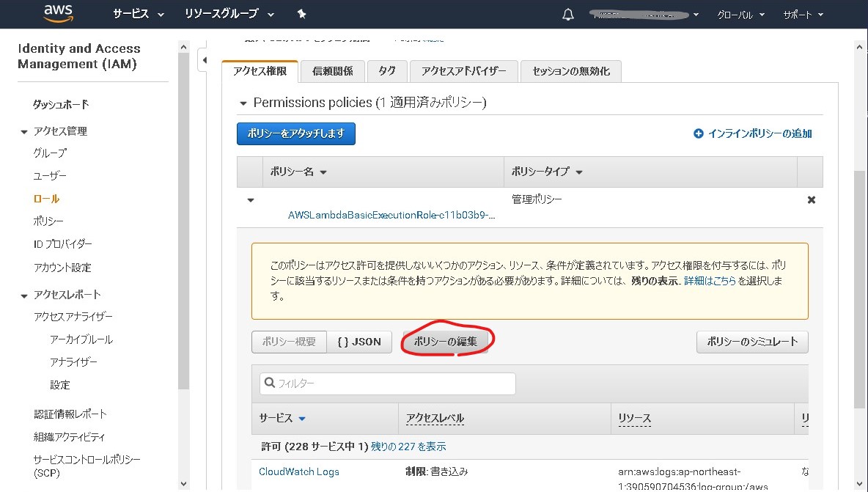Click the magnifier icon in the filter box
The height and width of the screenshot is (492, 868).
(271, 383)
